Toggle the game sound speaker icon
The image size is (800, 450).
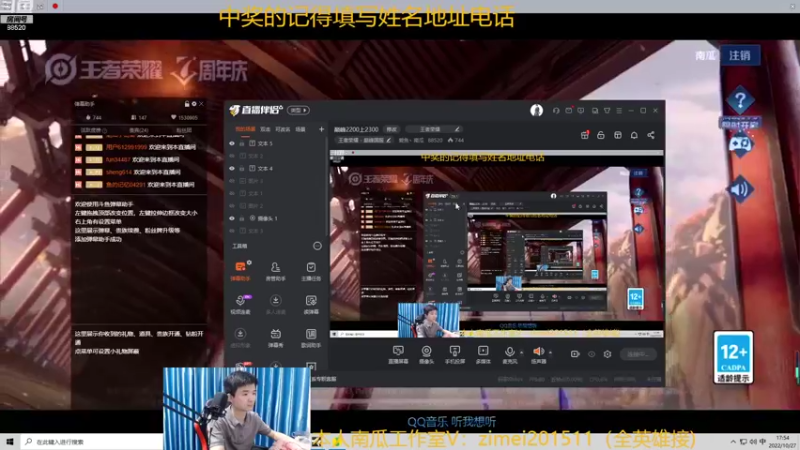pos(739,190)
